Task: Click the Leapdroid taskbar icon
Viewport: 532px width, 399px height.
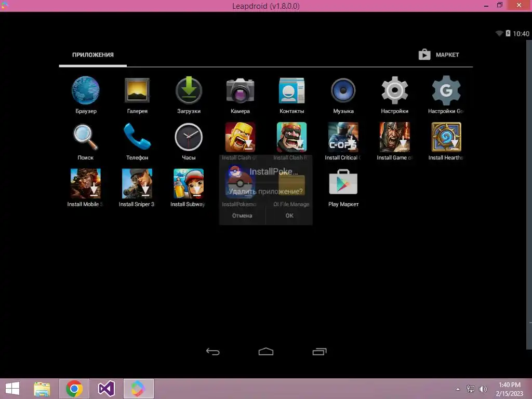Action: pos(138,389)
